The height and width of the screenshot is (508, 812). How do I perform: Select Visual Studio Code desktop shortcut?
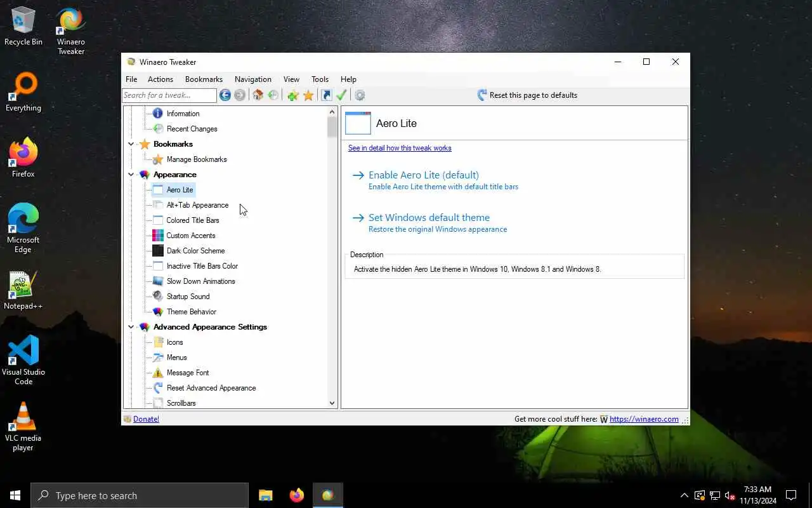[23, 361]
